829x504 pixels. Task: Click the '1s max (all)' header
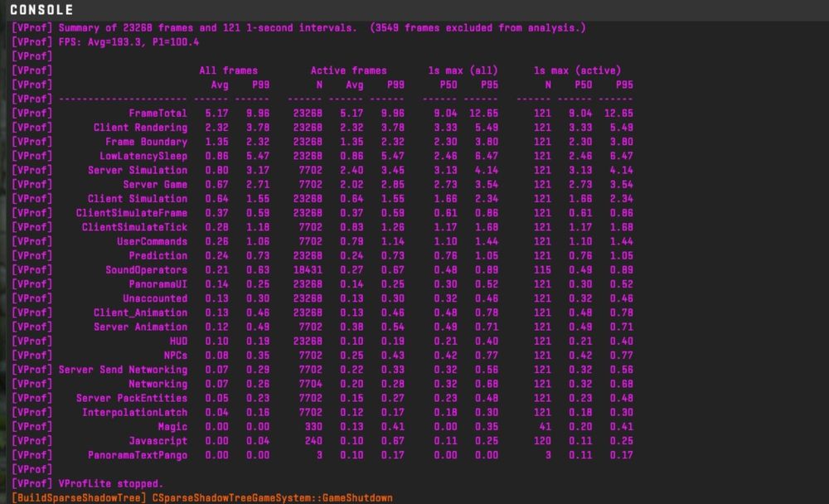coord(463,70)
